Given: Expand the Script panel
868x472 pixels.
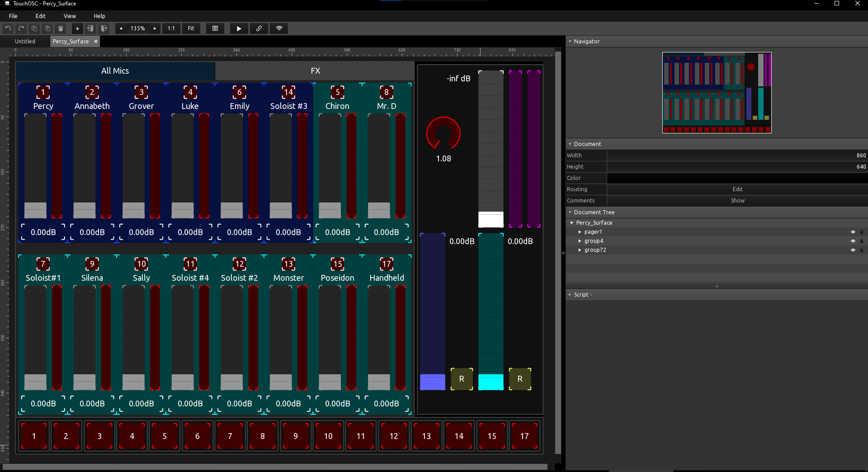Looking at the screenshot, I should pos(570,294).
